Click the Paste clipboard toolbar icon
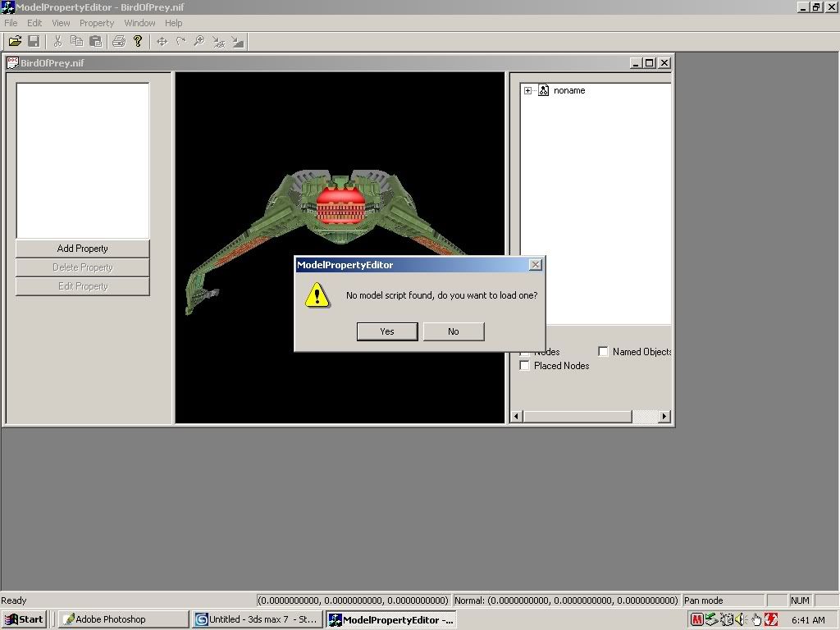Viewport: 840px width, 630px height. pos(95,41)
